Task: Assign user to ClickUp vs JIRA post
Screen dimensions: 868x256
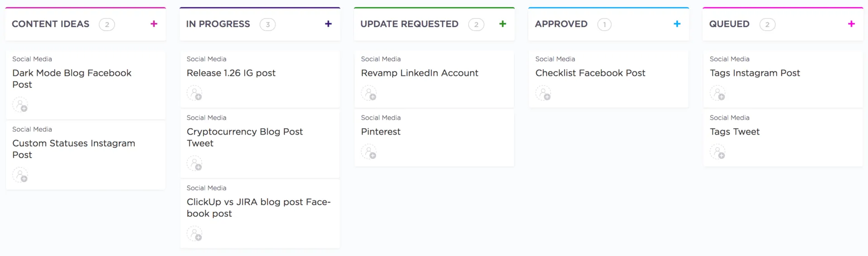Action: 195,234
